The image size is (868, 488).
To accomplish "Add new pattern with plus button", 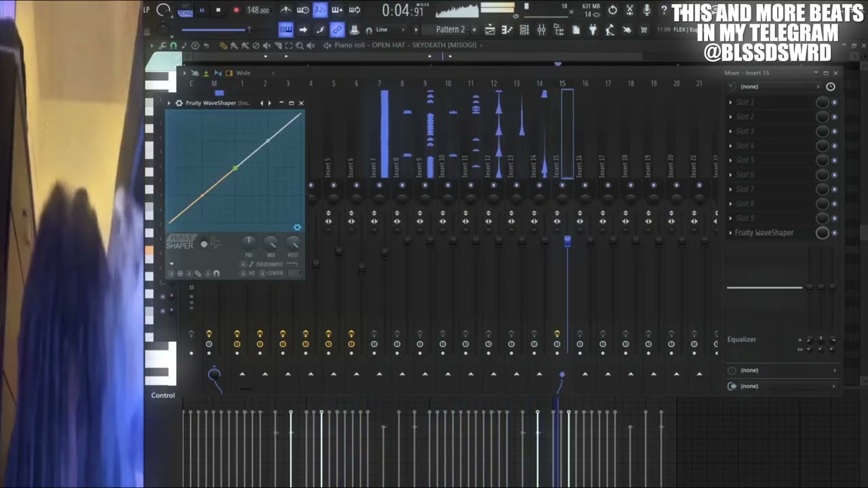I will coord(474,30).
